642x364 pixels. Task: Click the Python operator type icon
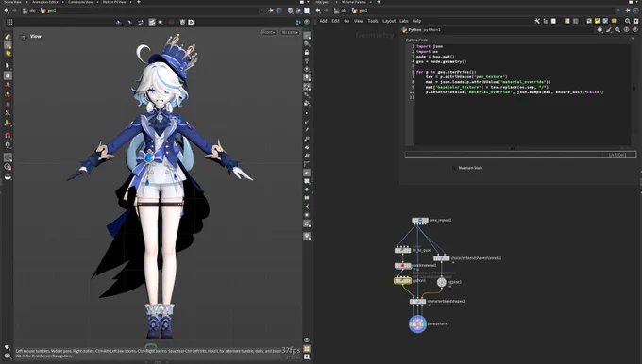404,30
